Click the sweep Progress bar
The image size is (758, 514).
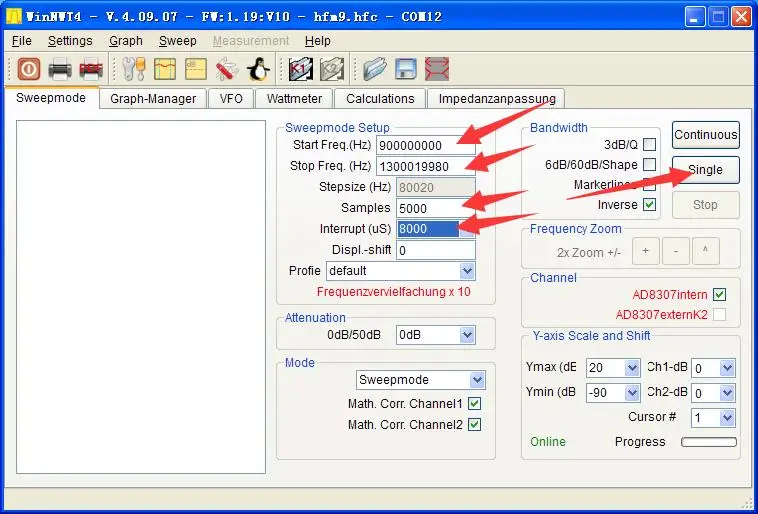[x=709, y=442]
